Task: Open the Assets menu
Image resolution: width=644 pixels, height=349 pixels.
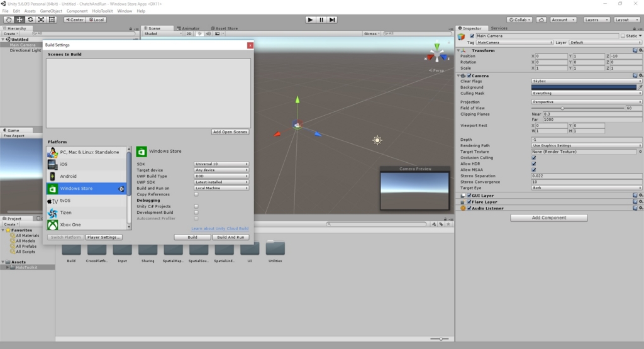Action: pos(30,11)
